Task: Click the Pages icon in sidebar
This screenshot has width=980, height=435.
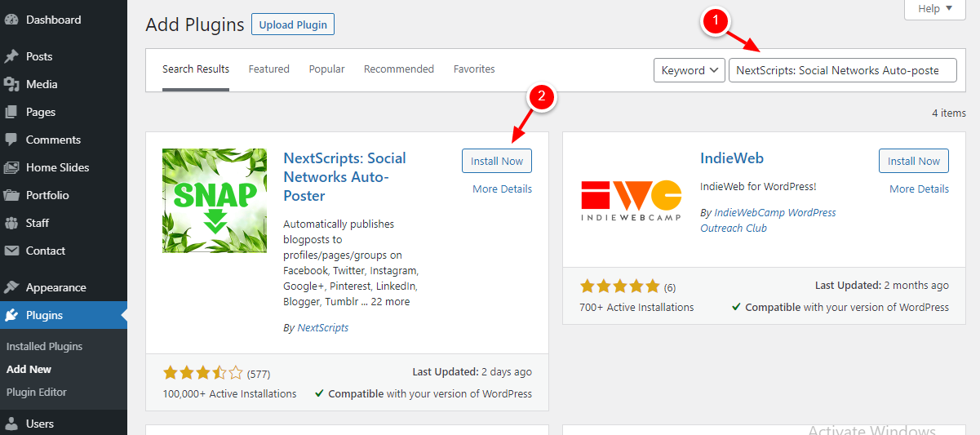Action: pos(11,112)
